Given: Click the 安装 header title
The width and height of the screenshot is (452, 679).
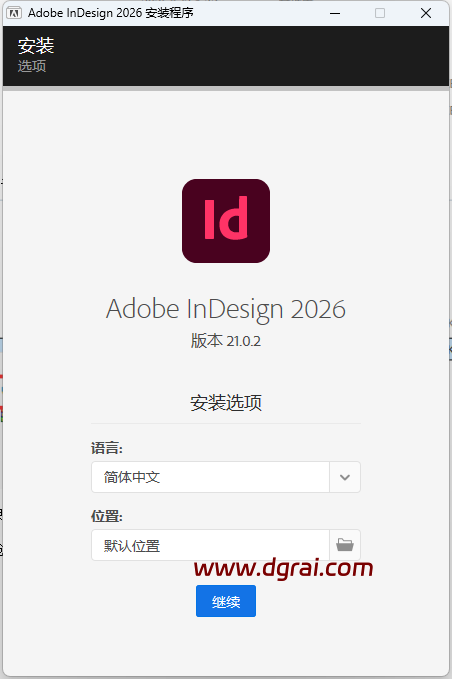Looking at the screenshot, I should coord(36,46).
